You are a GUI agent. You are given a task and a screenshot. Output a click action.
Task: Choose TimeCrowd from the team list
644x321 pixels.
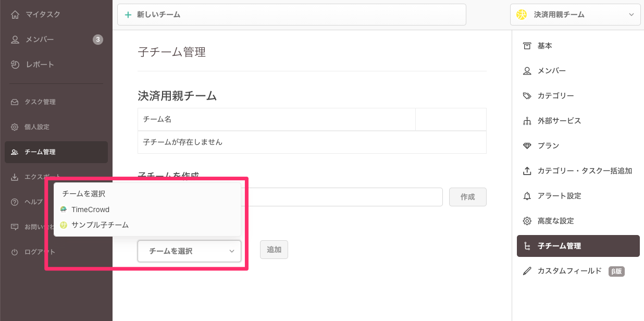click(x=90, y=209)
